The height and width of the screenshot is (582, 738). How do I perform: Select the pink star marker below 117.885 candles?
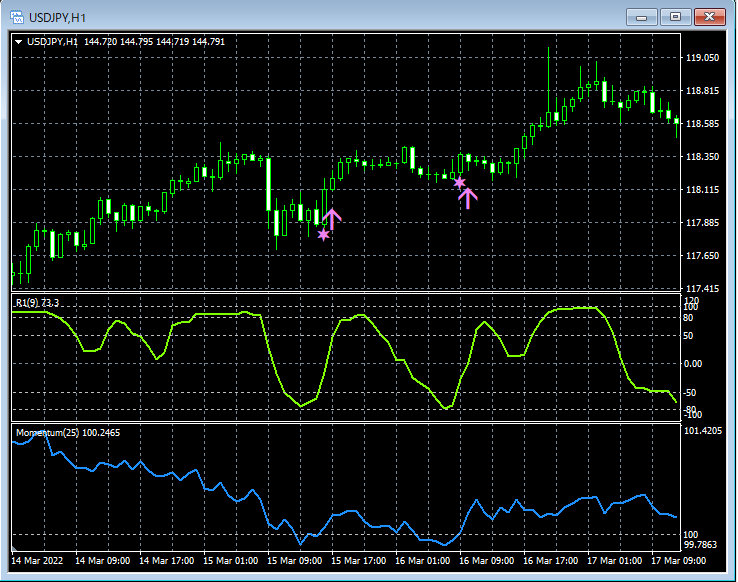click(323, 234)
